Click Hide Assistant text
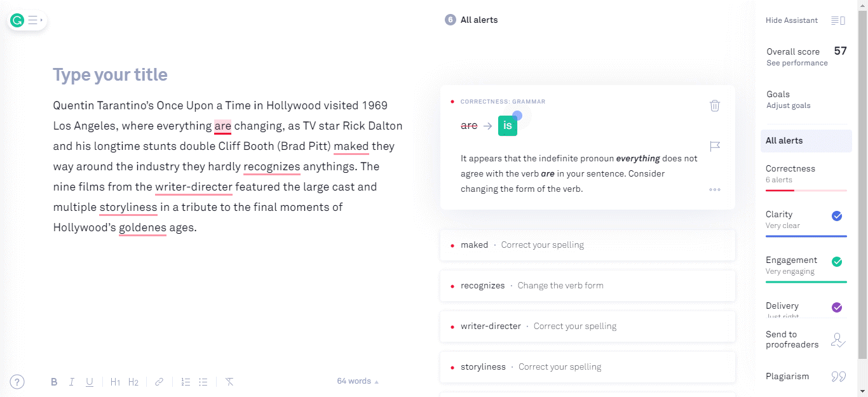Screen dimensions: 868x397 pos(792,20)
